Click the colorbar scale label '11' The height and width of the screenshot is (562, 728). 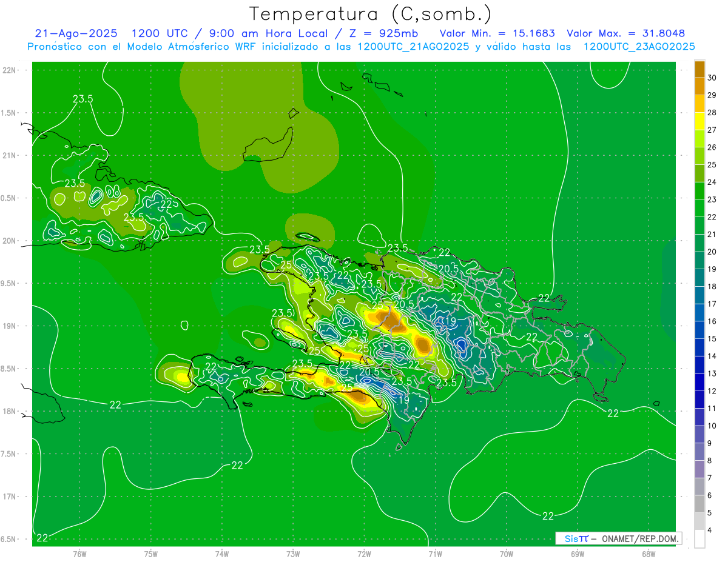click(712, 408)
